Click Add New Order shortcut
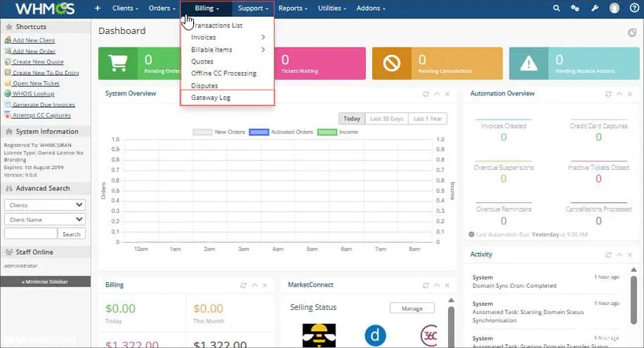Image resolution: width=644 pixels, height=348 pixels. click(x=34, y=51)
